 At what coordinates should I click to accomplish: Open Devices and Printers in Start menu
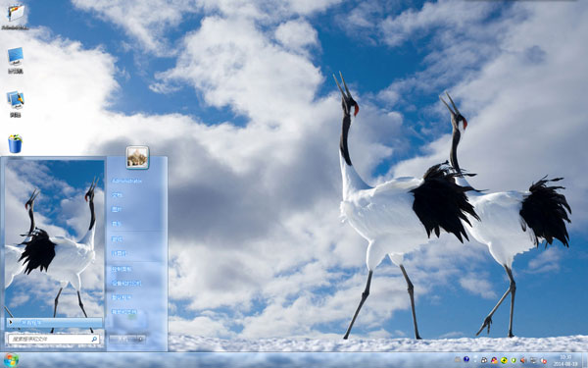click(x=126, y=284)
